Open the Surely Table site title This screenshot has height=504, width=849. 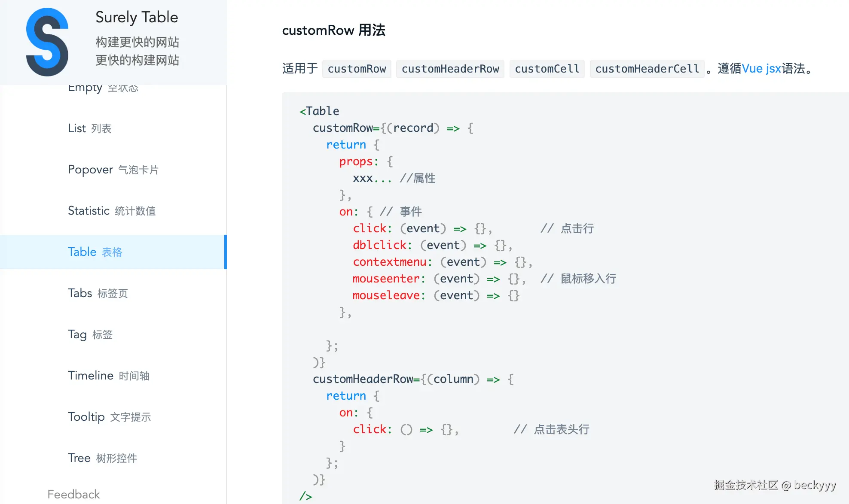137,18
